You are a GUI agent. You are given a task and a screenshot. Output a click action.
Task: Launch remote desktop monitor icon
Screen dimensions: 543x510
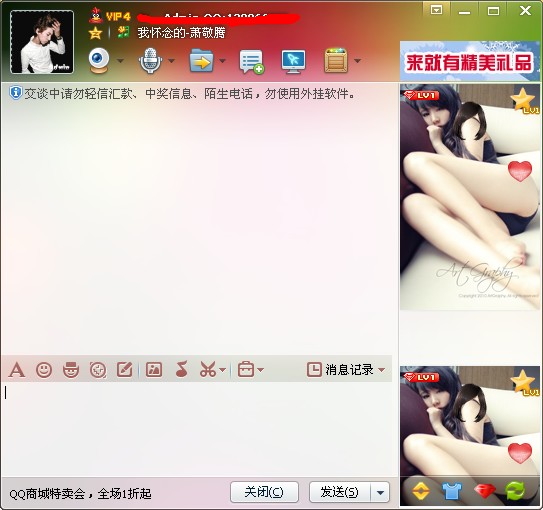pyautogui.click(x=294, y=62)
